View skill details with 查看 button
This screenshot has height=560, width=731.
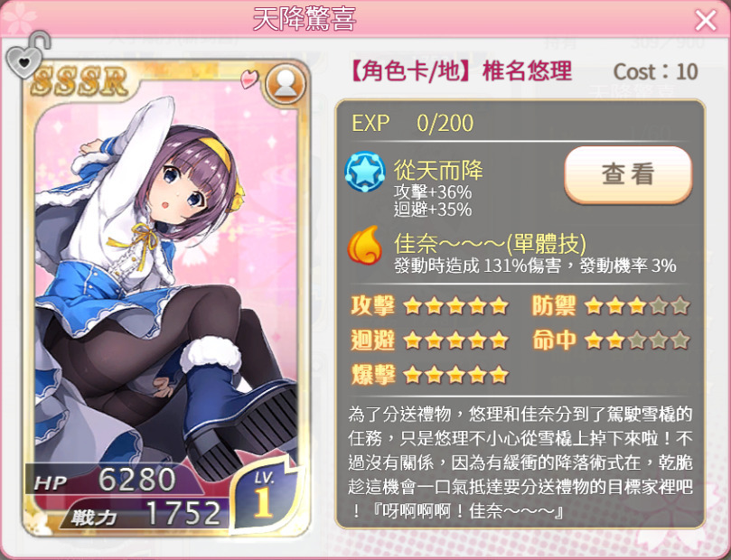coord(628,174)
